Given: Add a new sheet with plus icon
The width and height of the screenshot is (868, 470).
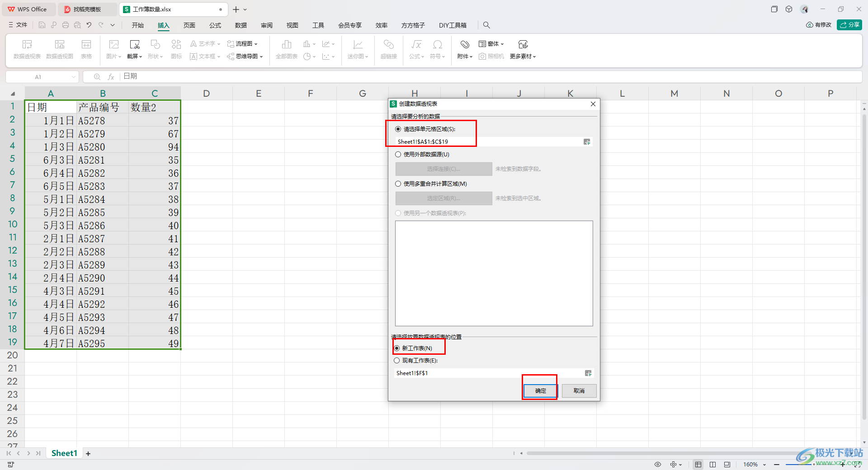Looking at the screenshot, I should (88, 454).
